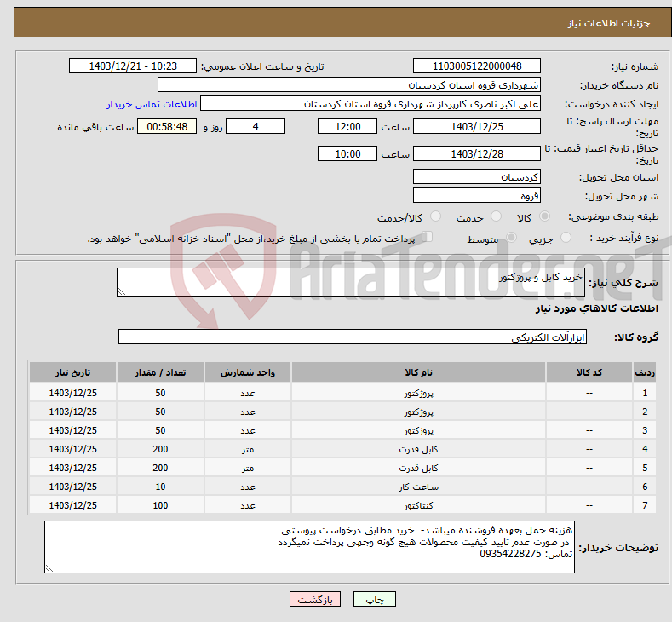
Task: Click کابل قدرت in row 4
Action: pos(418,449)
